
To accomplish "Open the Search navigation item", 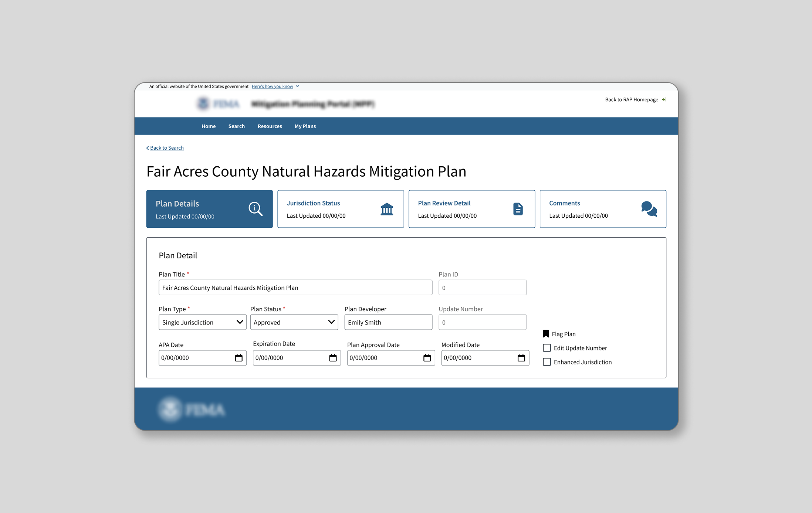I will click(236, 126).
